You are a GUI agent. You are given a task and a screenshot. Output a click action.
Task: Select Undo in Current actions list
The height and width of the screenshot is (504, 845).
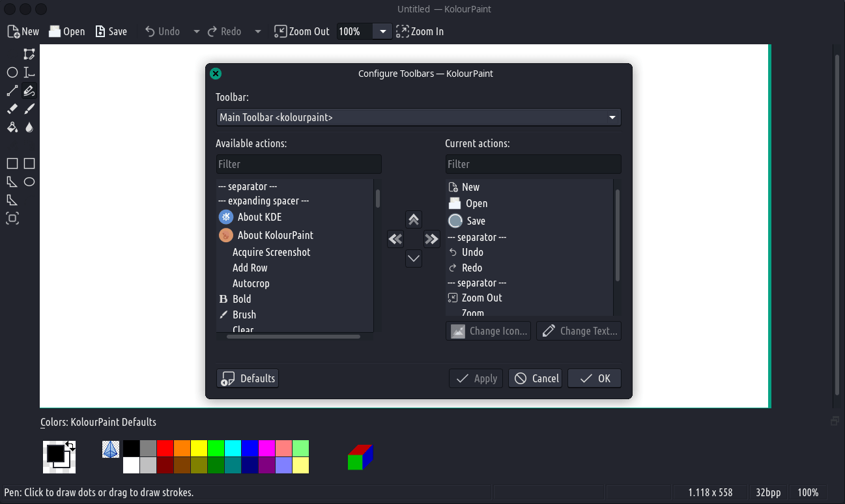tap(529, 252)
